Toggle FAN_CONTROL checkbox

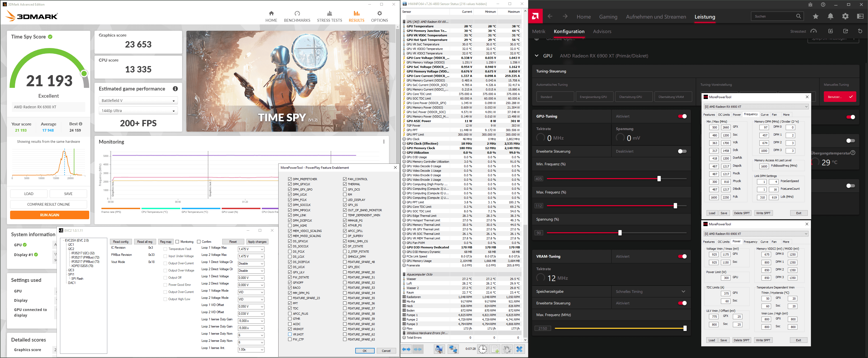345,179
